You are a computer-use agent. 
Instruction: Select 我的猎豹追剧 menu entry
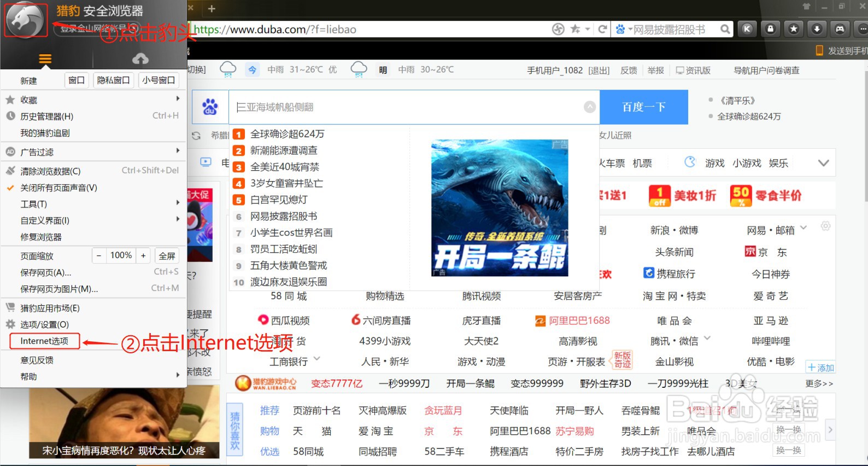[93, 133]
